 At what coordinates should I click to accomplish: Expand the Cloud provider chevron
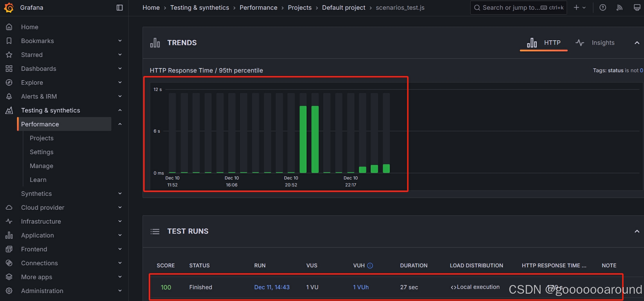[120, 207]
